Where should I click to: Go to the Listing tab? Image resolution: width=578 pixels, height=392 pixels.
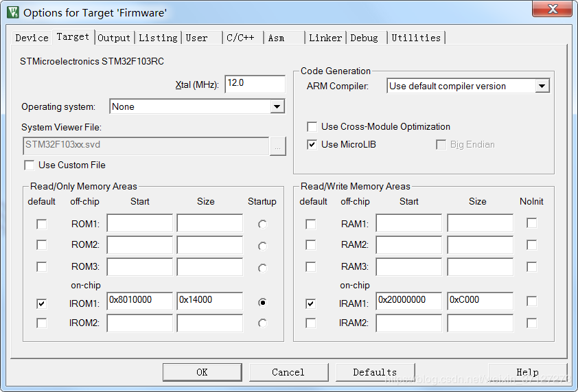(x=158, y=38)
